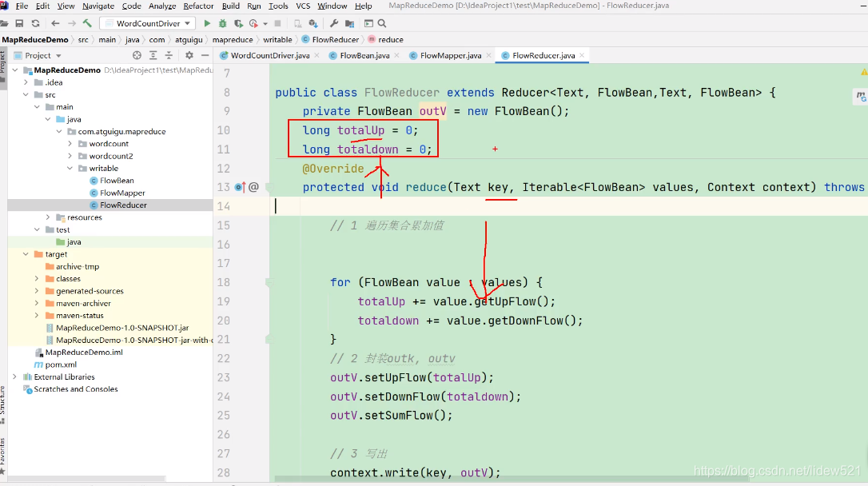868x486 pixels.
Task: Open Search Everywhere magnifier icon
Action: (382, 23)
